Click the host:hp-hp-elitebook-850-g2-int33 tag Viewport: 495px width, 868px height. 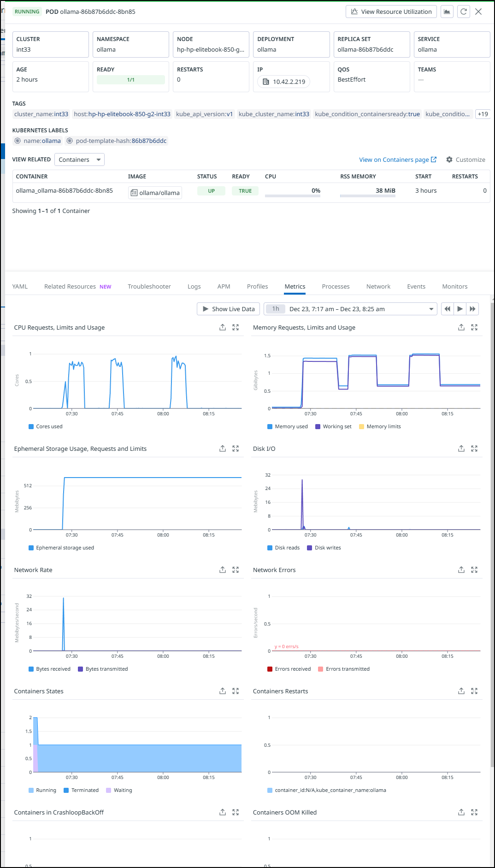122,114
